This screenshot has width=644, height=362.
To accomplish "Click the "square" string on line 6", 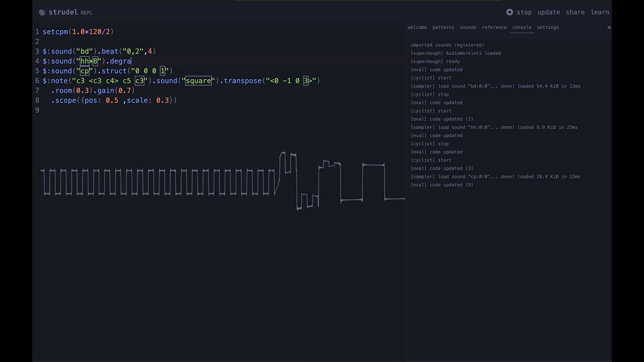I will click(198, 81).
